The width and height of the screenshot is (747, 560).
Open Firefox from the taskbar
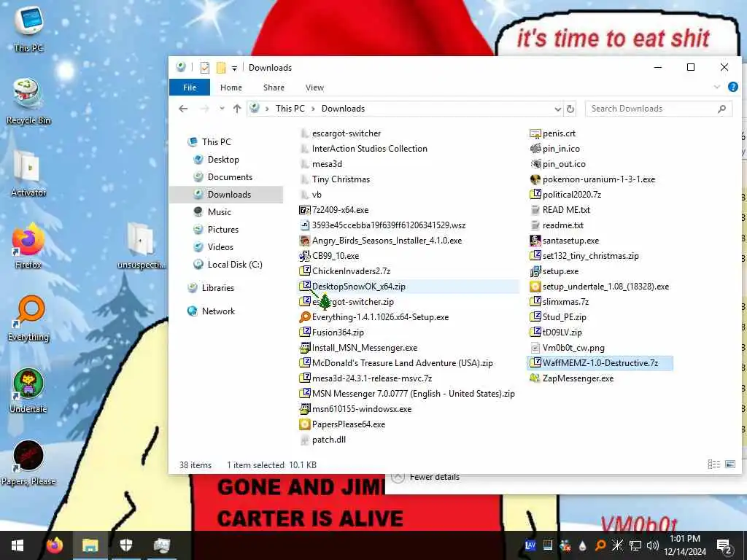pos(54,545)
